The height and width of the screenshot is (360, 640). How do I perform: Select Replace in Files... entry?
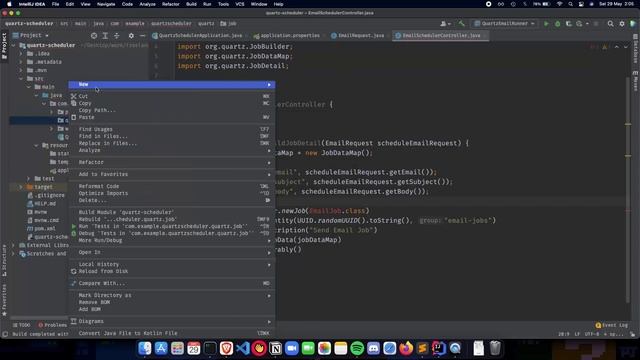pyautogui.click(x=171, y=143)
